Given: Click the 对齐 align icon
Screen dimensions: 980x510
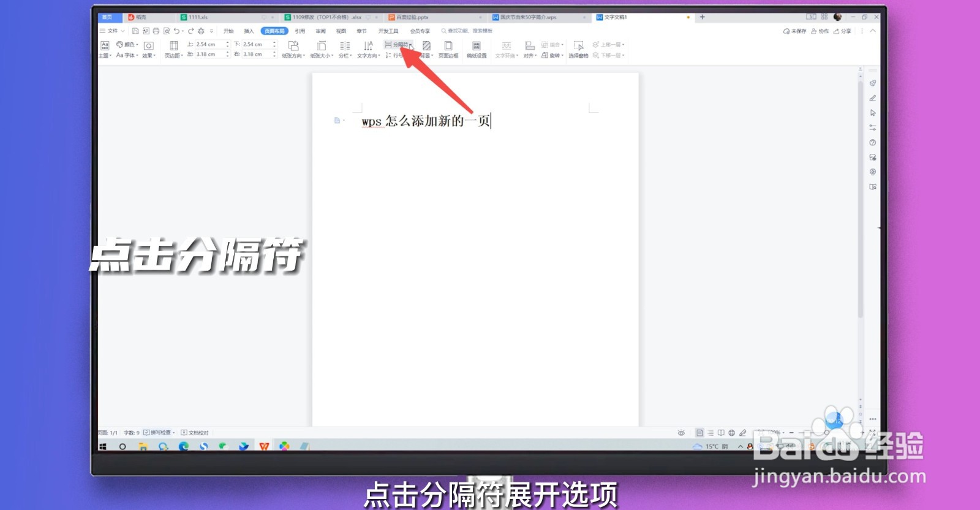Looking at the screenshot, I should pos(530,46).
